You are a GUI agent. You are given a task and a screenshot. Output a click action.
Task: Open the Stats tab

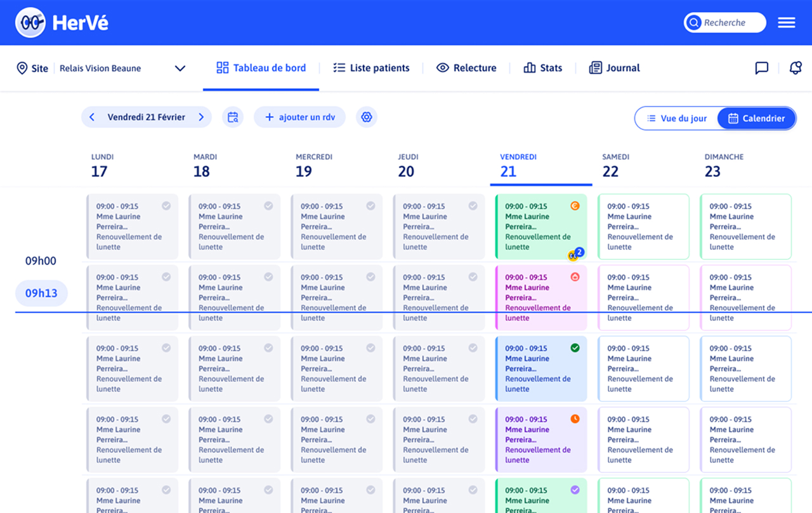pyautogui.click(x=543, y=68)
